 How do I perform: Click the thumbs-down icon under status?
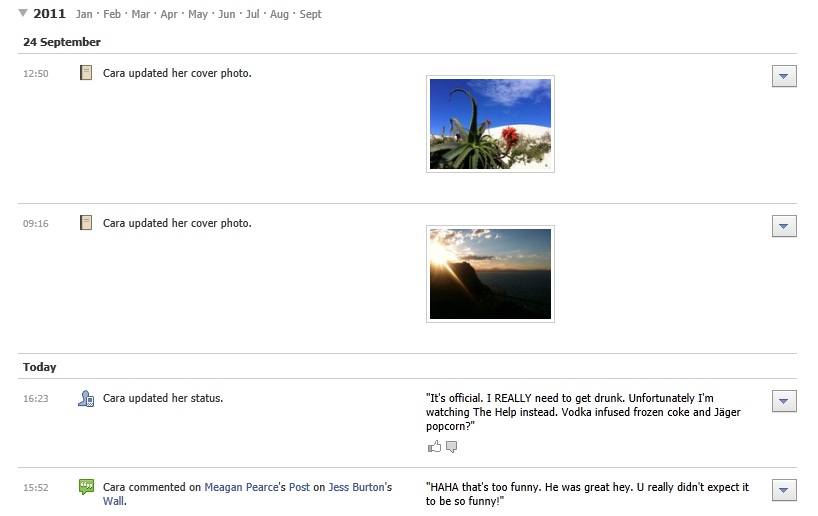452,447
